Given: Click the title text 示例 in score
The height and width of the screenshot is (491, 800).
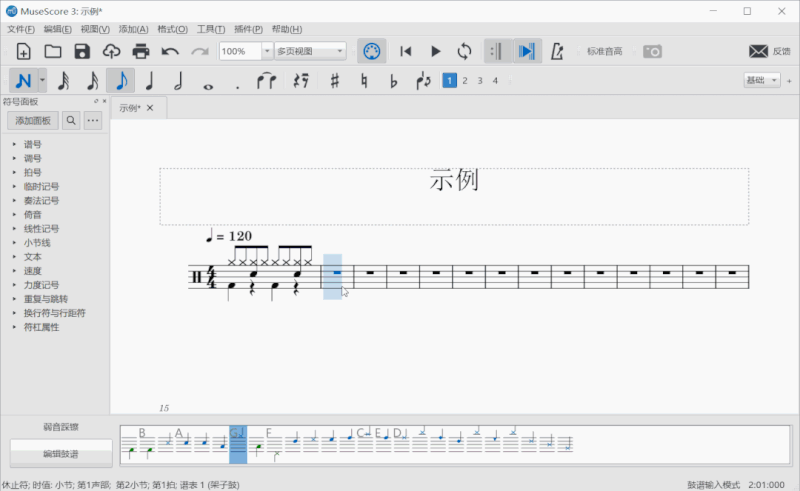Looking at the screenshot, I should (454, 180).
